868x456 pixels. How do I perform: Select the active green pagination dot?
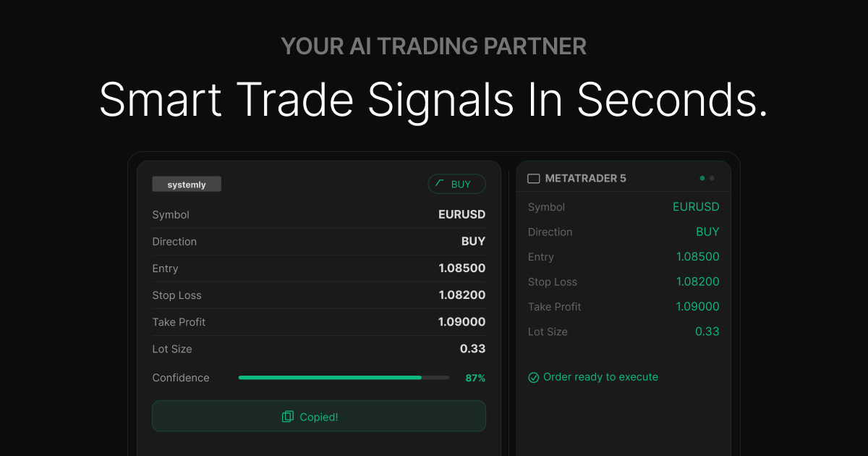(x=702, y=178)
